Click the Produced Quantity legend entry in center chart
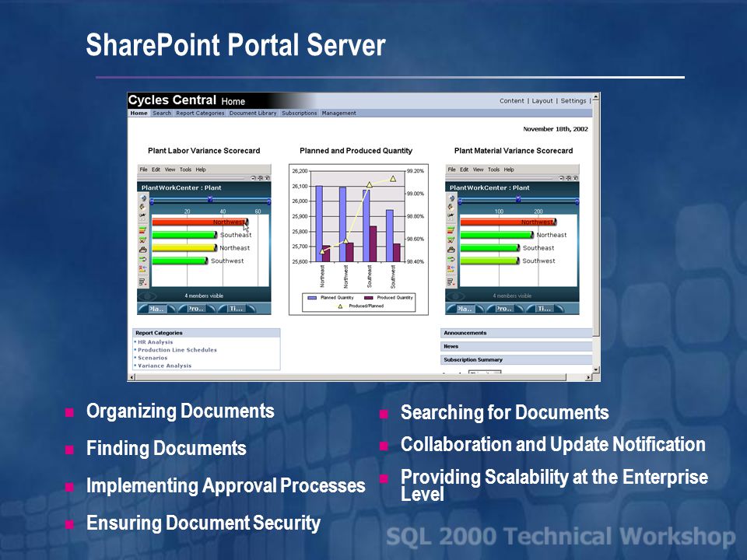The height and width of the screenshot is (560, 747). click(x=388, y=298)
